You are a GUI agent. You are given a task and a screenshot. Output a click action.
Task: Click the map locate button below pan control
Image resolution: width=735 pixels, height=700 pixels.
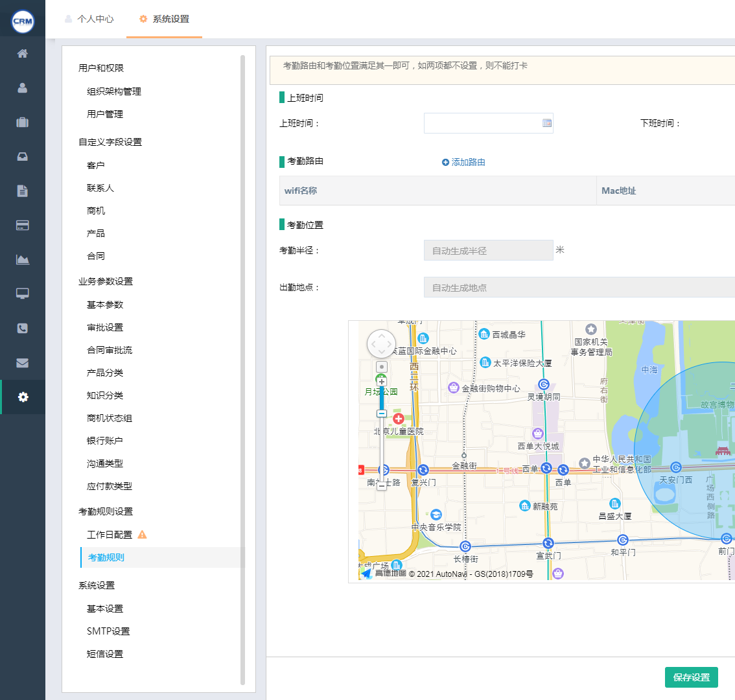pyautogui.click(x=382, y=367)
